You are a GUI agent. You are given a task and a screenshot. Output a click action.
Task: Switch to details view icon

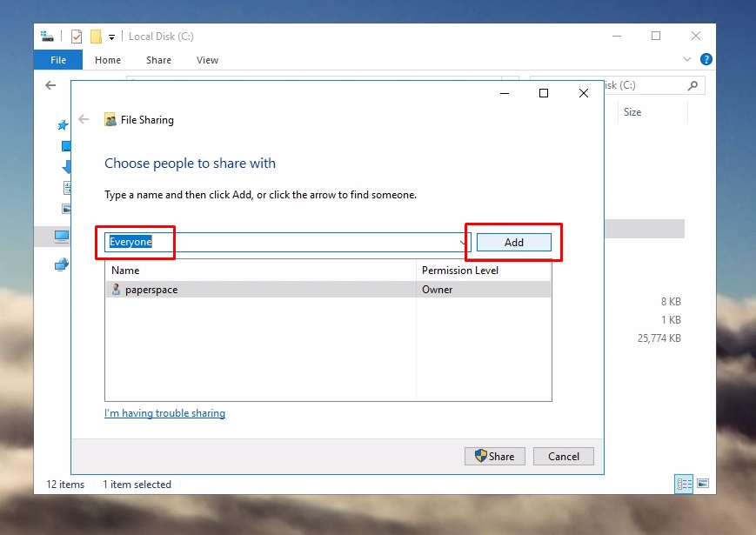click(684, 484)
